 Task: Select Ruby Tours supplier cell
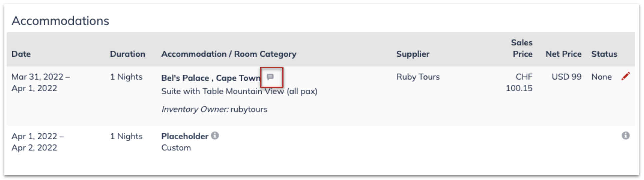point(418,77)
